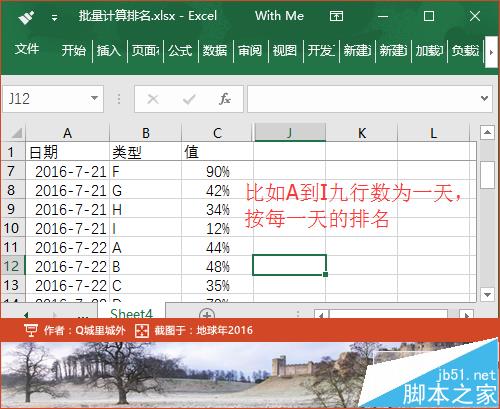Open the 开发 tools ribbon tab
The height and width of the screenshot is (409, 500).
coord(321,51)
